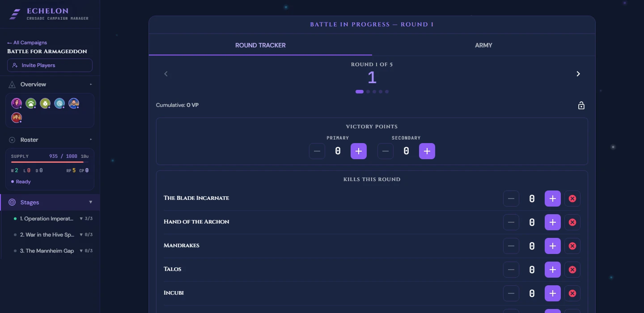Click Battle in Progress header text
The height and width of the screenshot is (313, 644).
pyautogui.click(x=372, y=25)
